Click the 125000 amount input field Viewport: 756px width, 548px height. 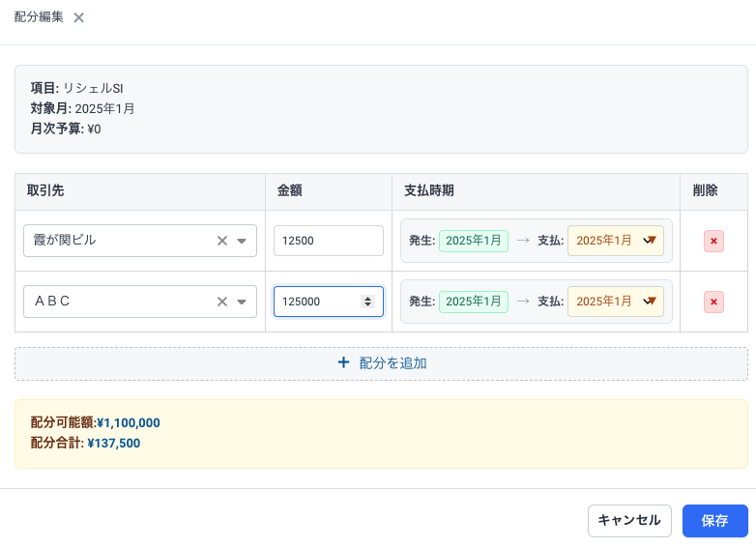(317, 302)
